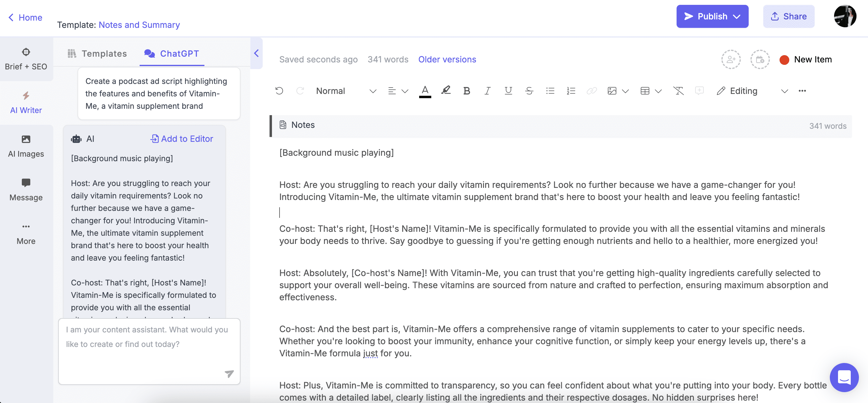This screenshot has width=868, height=403.
Task: Send the chat message arrow
Action: click(229, 373)
